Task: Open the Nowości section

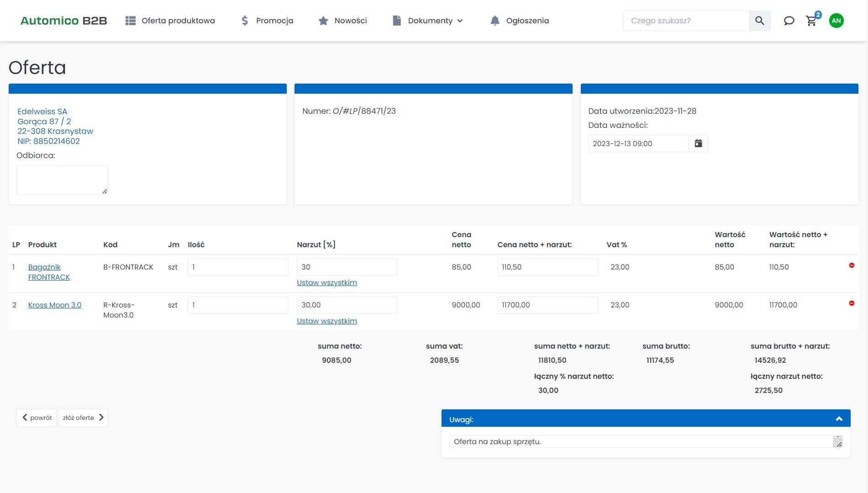Action: (343, 21)
